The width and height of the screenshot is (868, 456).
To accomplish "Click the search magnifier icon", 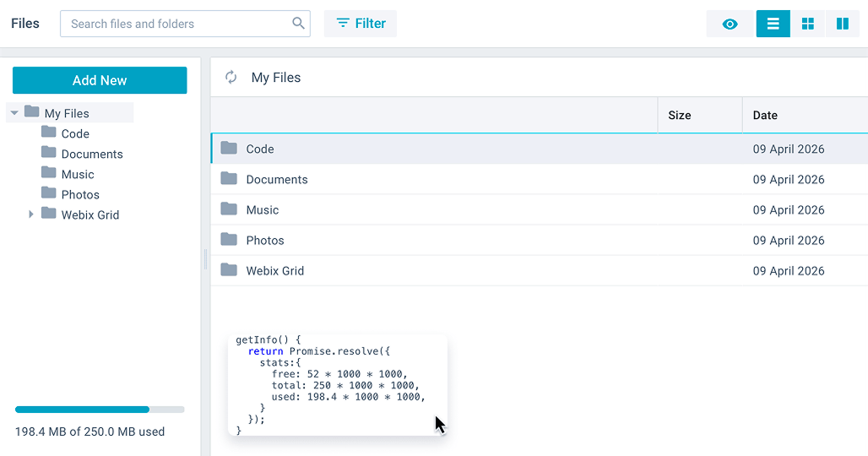I will pos(298,24).
